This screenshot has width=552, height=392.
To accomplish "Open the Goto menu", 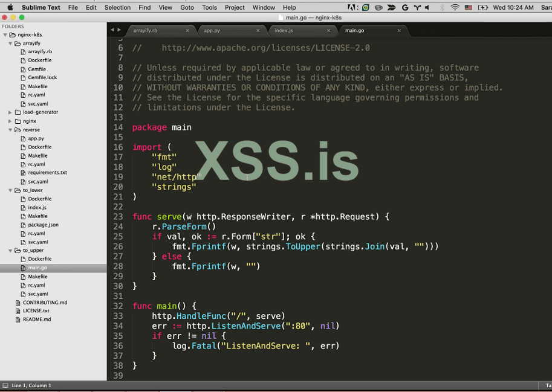I will point(187,7).
